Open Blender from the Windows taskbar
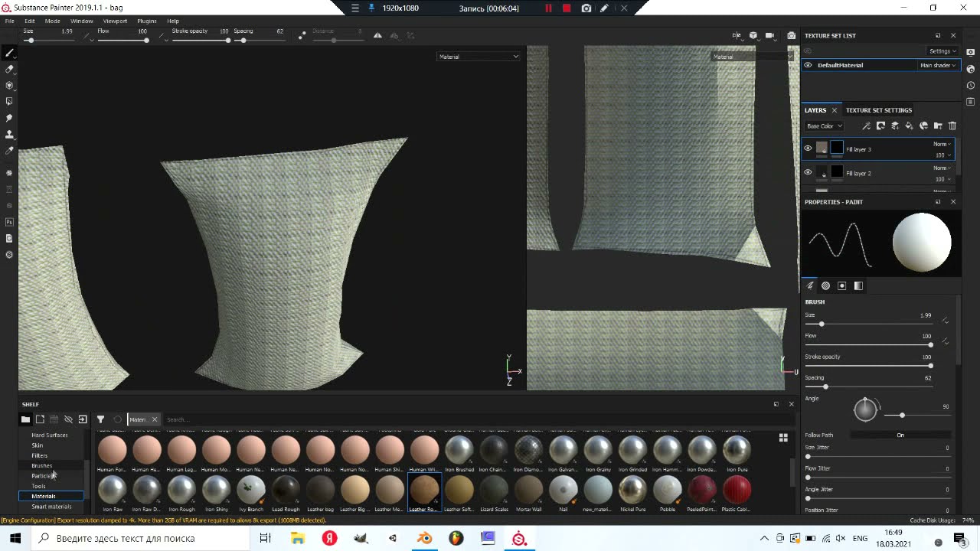980x551 pixels. click(x=424, y=539)
